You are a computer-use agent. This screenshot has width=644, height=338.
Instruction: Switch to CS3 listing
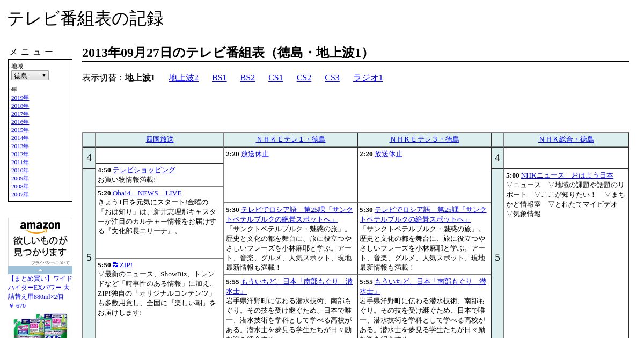332,78
